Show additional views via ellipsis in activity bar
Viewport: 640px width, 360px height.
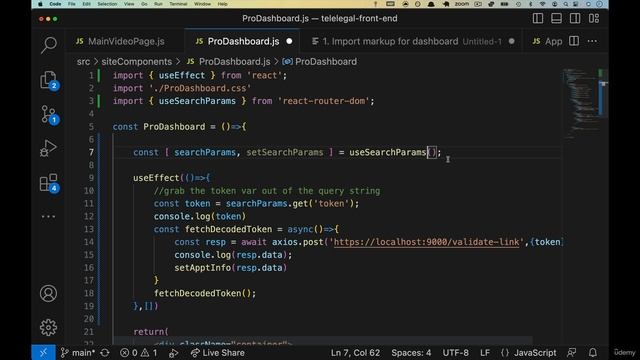point(49,216)
